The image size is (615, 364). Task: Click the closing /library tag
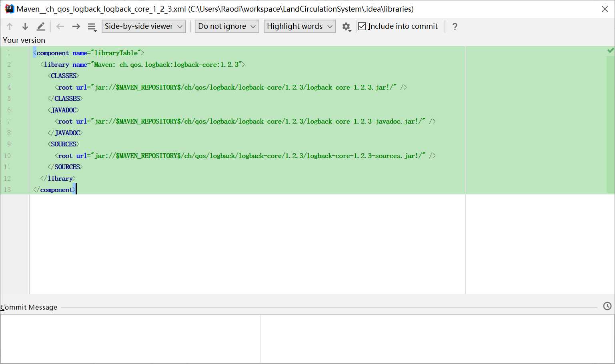[x=58, y=178]
